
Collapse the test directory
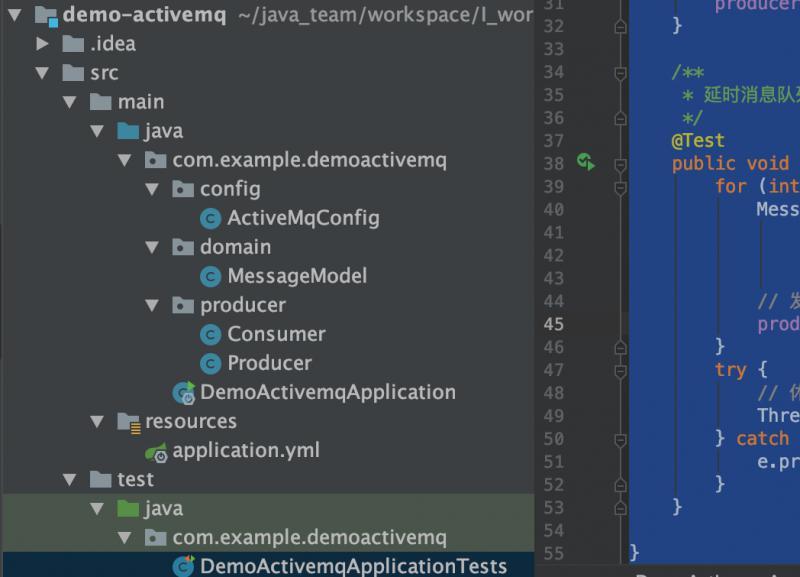coord(67,479)
